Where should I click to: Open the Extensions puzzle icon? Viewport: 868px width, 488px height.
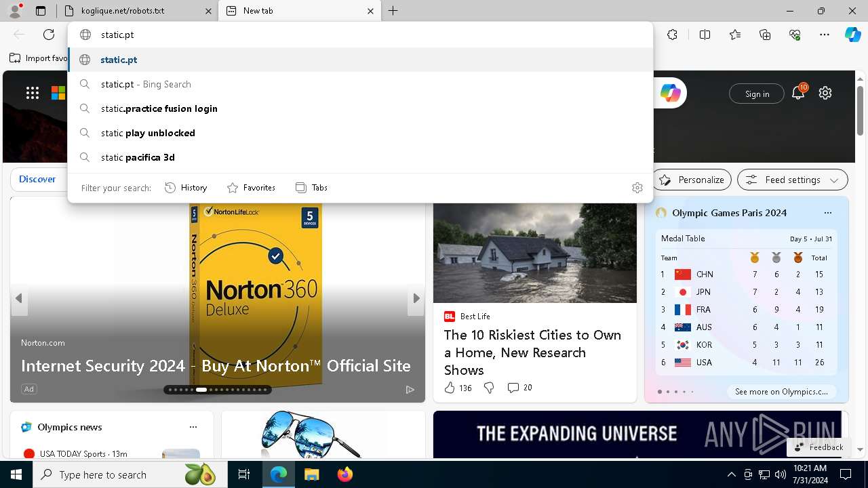pyautogui.click(x=672, y=35)
